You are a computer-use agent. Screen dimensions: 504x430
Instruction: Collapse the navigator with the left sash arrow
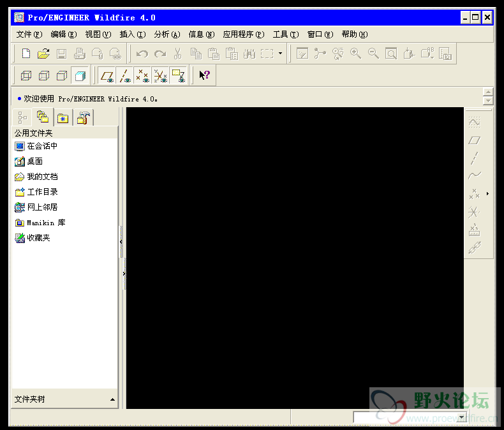click(121, 242)
